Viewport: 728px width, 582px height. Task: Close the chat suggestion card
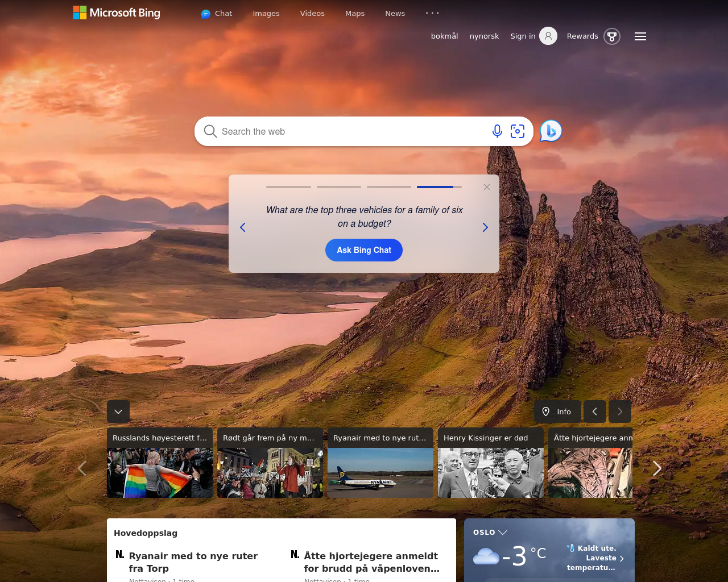tap(487, 187)
